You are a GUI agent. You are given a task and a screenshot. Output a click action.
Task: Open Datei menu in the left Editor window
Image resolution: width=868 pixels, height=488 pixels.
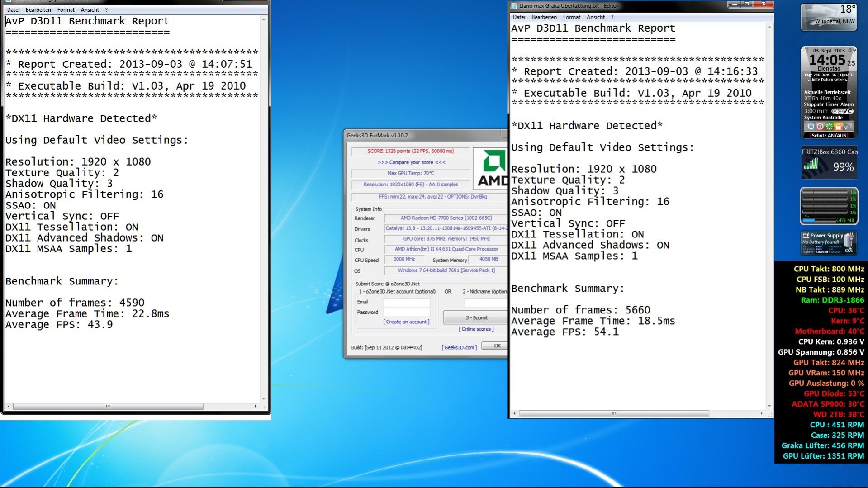pyautogui.click(x=13, y=9)
